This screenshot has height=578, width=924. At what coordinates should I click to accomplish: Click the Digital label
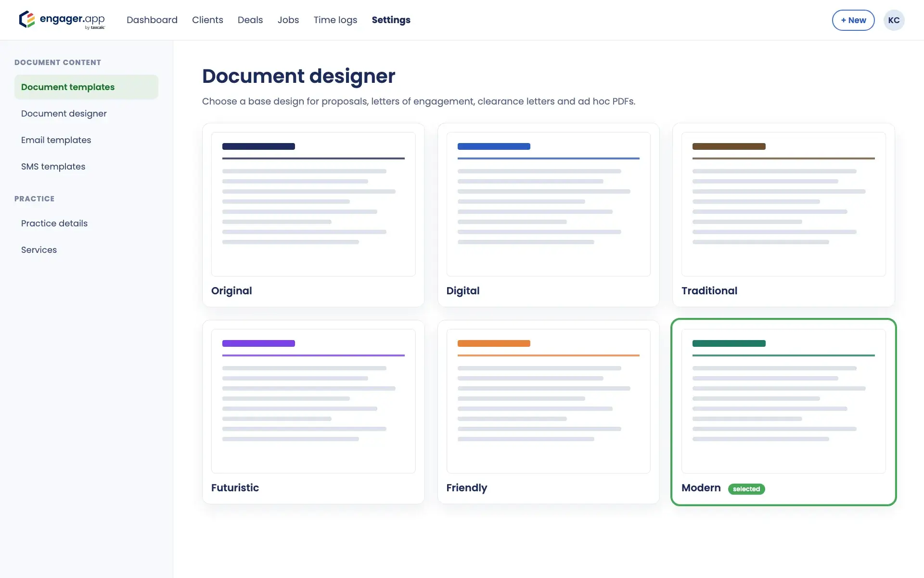[463, 291]
